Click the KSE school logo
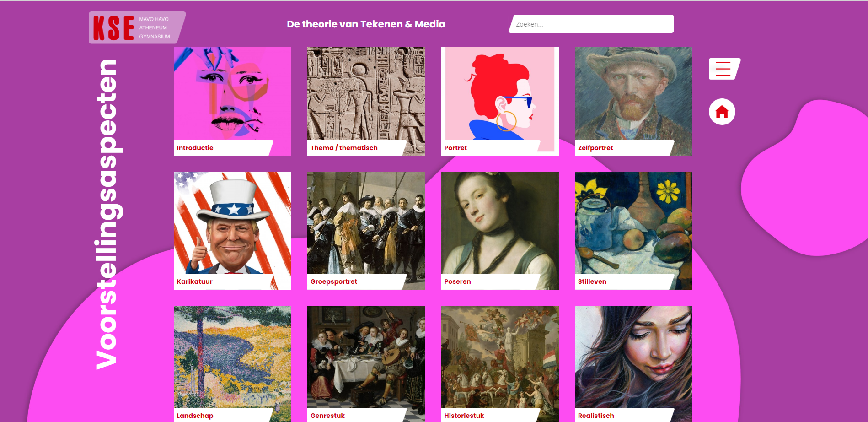Image resolution: width=868 pixels, height=422 pixels. [137, 27]
